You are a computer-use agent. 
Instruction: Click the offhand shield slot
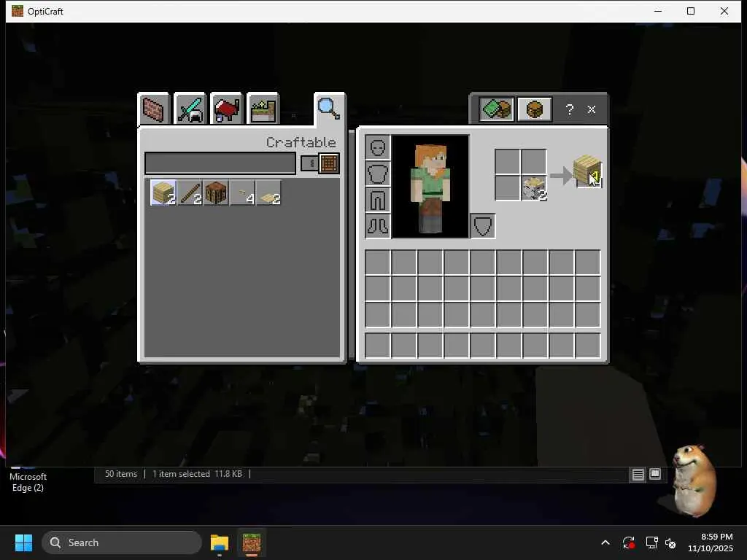(x=483, y=226)
